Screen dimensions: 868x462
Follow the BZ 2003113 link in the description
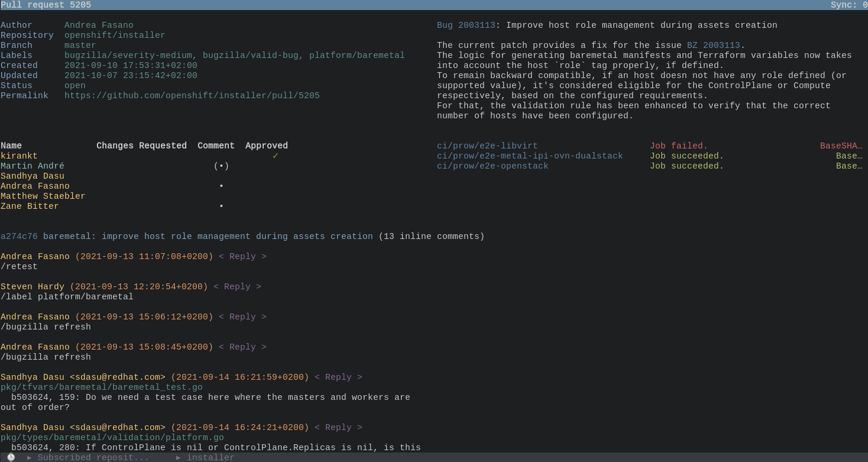pyautogui.click(x=713, y=46)
